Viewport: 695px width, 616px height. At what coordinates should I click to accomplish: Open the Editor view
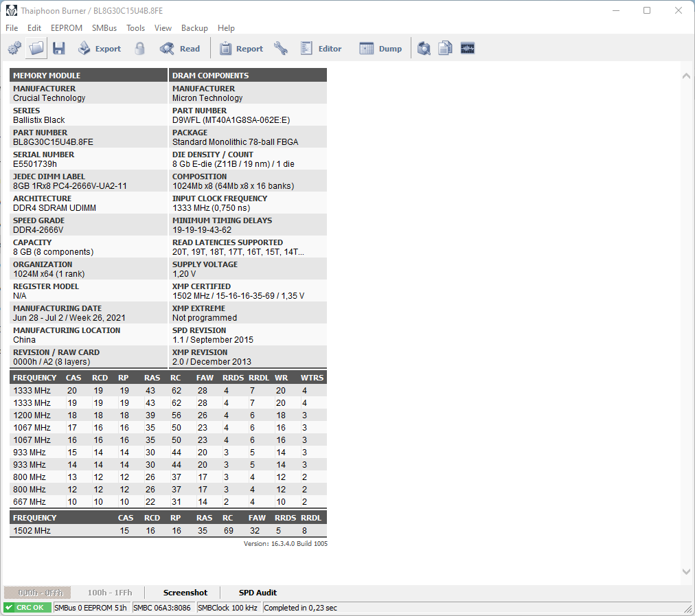321,48
